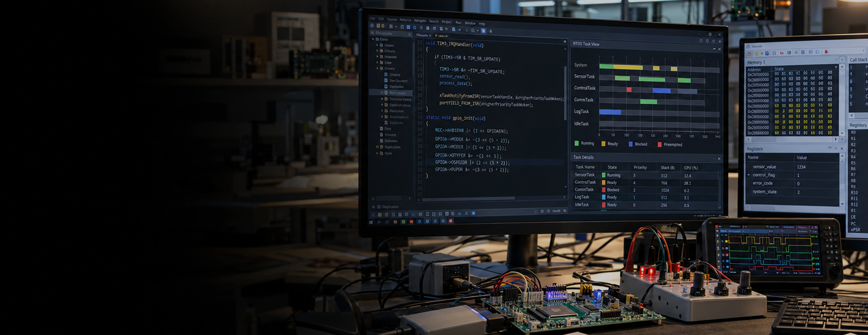This screenshot has width=868, height=335.
Task: Open the Run menu
Action: [458, 22]
